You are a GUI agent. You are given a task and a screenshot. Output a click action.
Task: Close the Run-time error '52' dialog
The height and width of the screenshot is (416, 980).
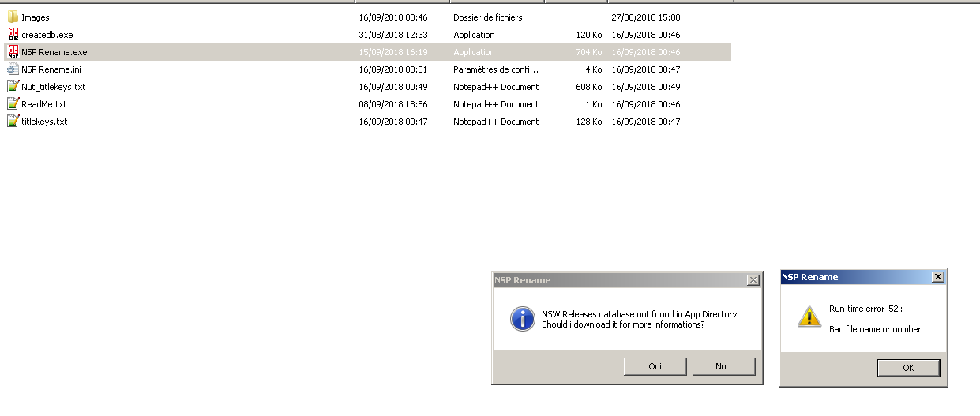(x=937, y=277)
